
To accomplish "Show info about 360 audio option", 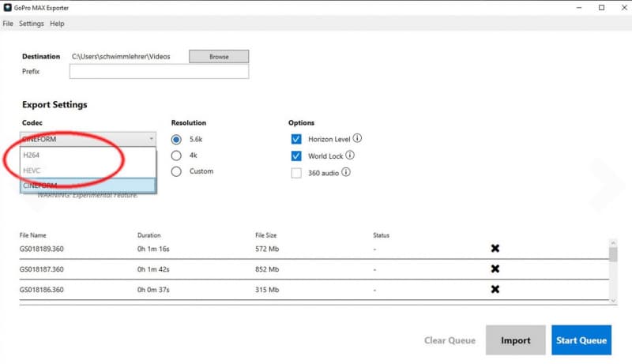I will pos(346,172).
